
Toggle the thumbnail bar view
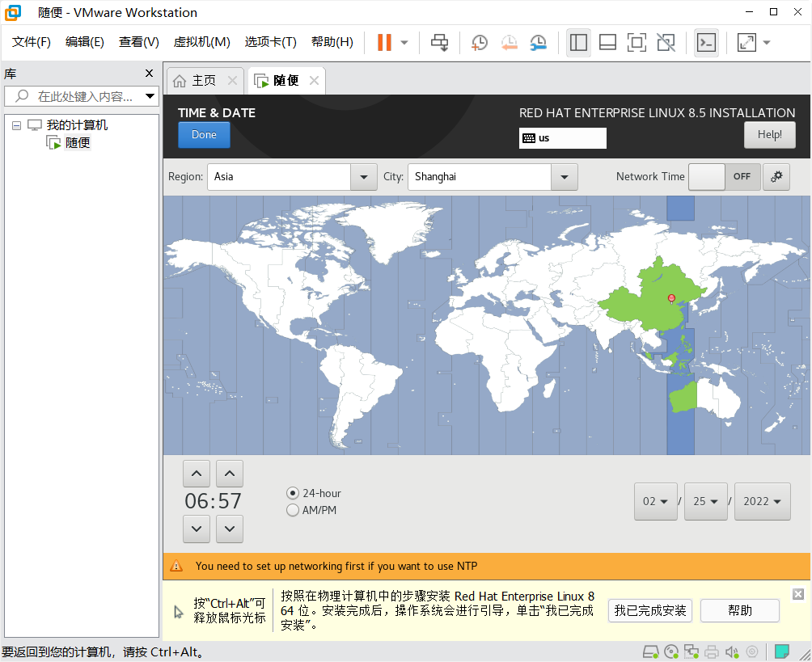(x=607, y=43)
